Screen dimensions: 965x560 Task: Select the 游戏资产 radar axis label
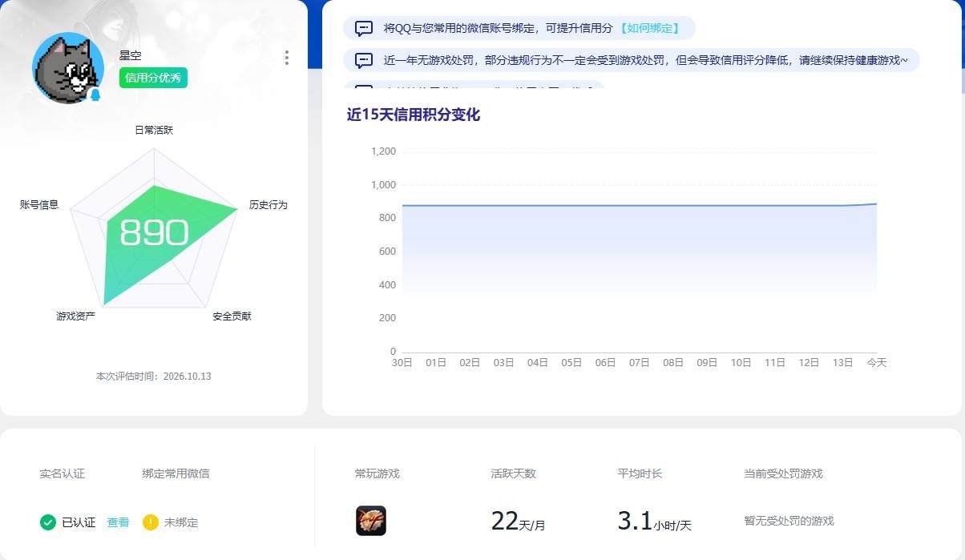coord(75,316)
